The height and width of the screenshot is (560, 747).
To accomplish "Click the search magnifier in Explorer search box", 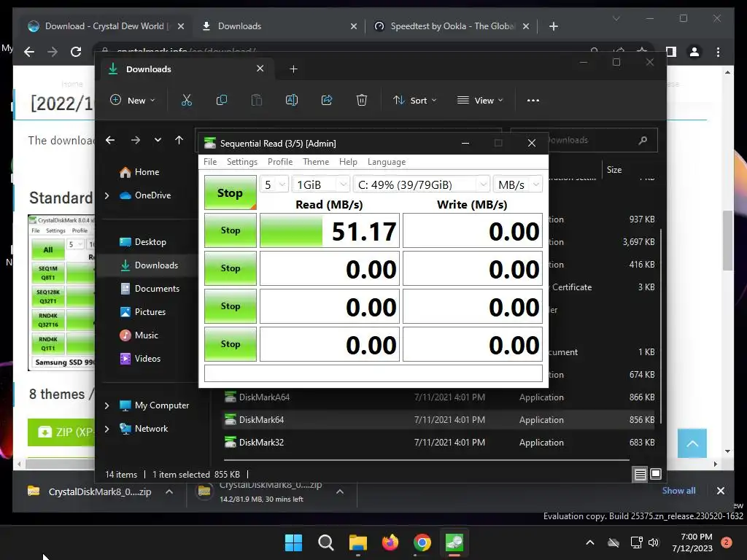I will [643, 140].
